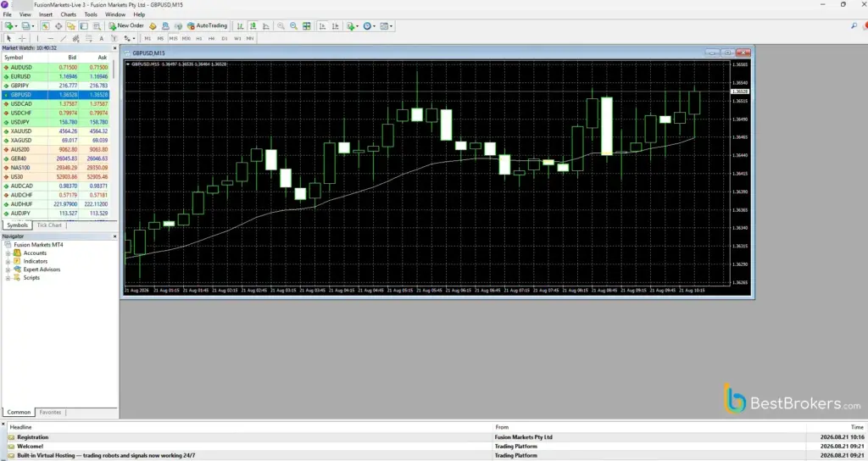The width and height of the screenshot is (868, 461).
Task: Open the Strategy Tester
Action: coord(97,26)
